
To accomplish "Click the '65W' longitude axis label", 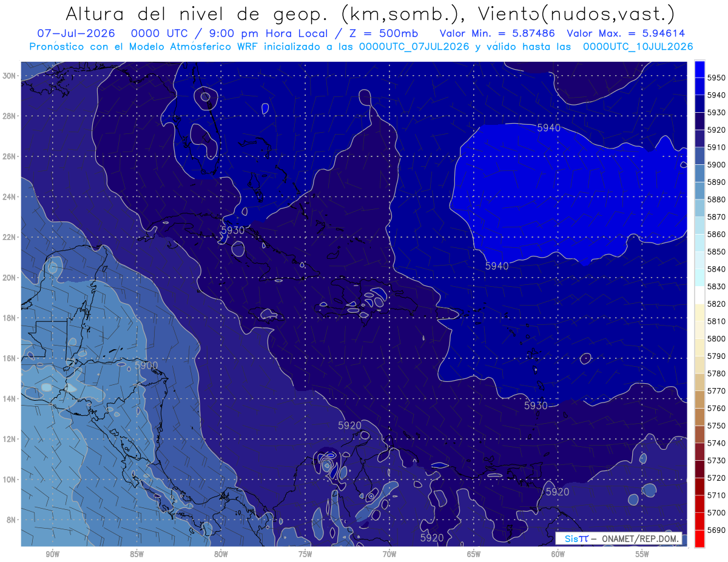I will tap(474, 554).
